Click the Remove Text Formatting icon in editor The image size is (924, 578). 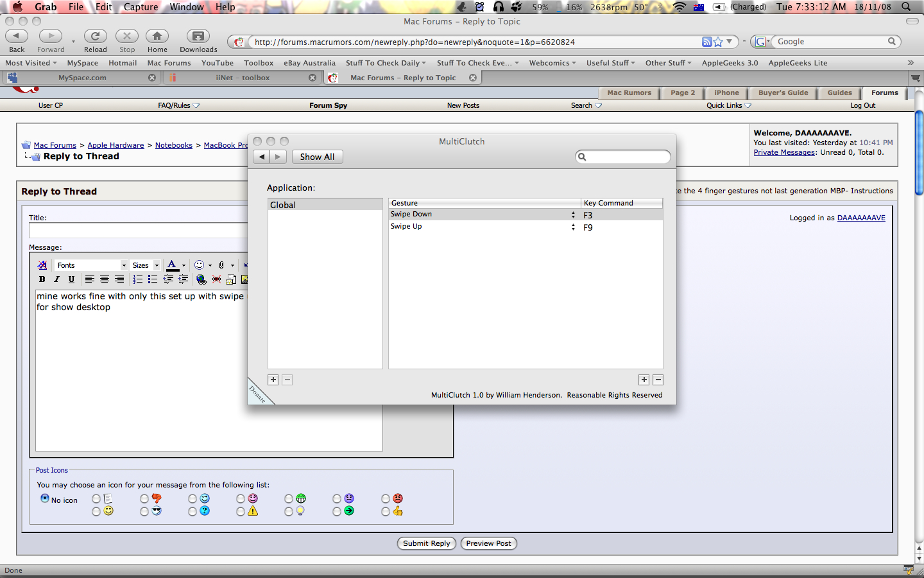(x=42, y=265)
